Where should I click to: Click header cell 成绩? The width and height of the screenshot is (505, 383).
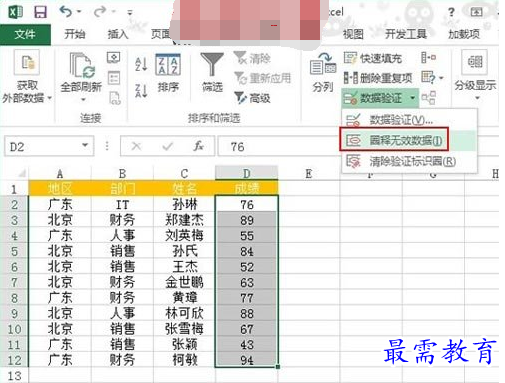247,188
